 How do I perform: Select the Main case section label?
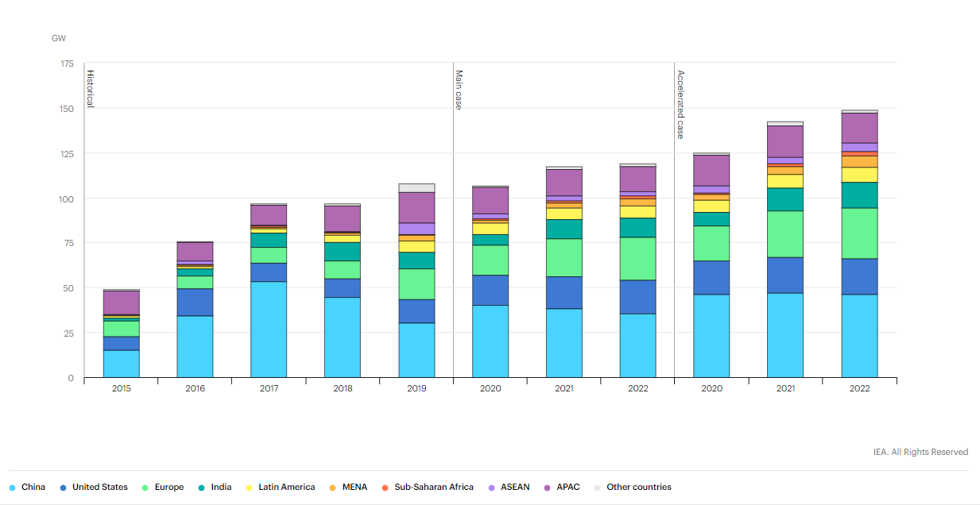coord(457,89)
